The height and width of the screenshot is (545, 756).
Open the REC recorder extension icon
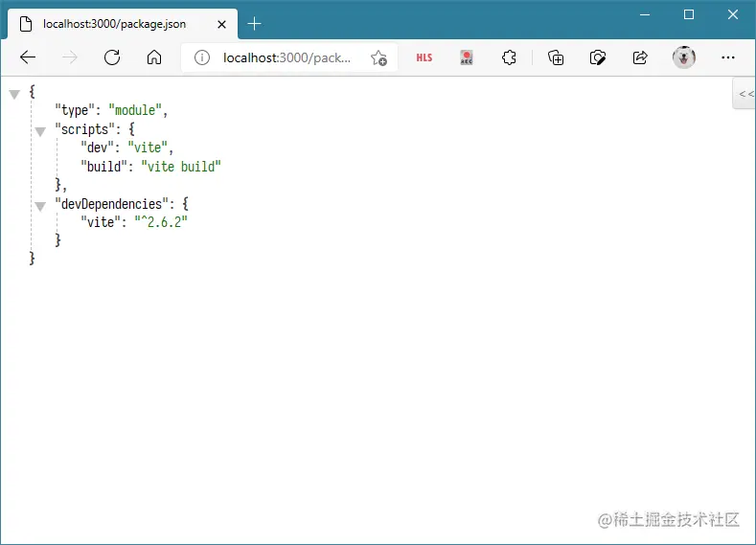pyautogui.click(x=467, y=57)
